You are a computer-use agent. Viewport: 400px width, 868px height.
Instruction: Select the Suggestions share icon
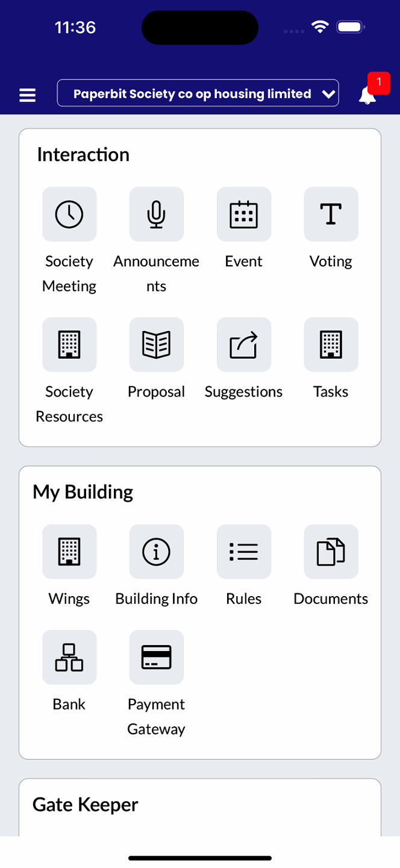tap(243, 344)
